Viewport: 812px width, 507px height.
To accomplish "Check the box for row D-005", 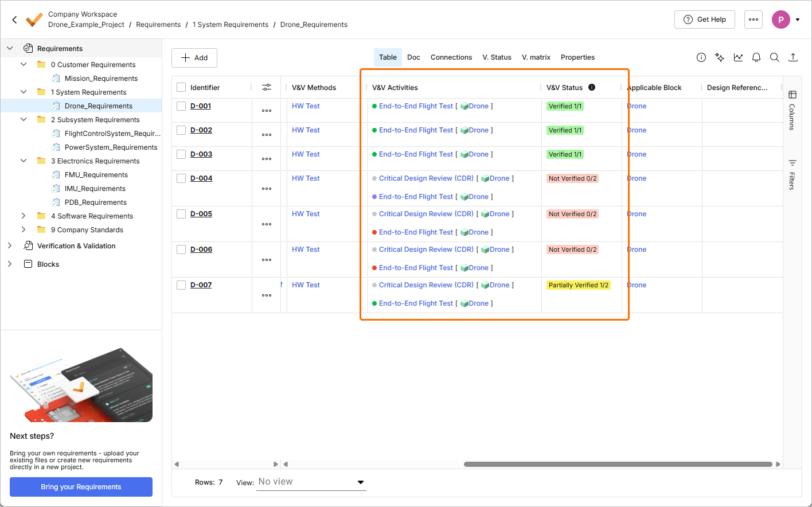I will click(x=181, y=214).
